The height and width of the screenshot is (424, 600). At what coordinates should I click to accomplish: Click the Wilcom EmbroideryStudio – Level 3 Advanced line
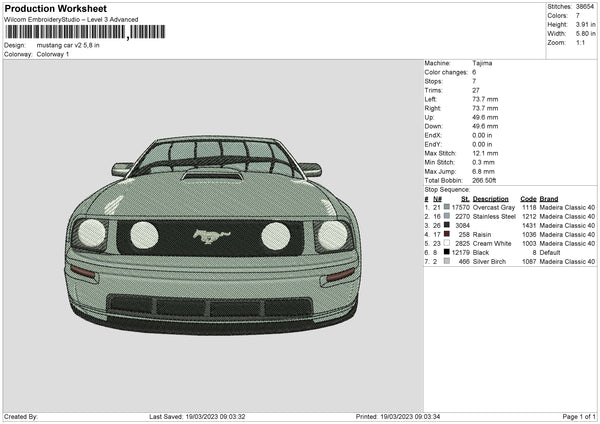[x=71, y=20]
